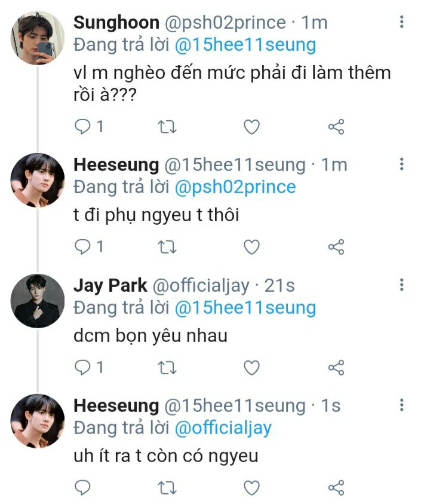Open Jay Park's profile avatar
The width and height of the screenshot is (430, 504).
[38, 301]
